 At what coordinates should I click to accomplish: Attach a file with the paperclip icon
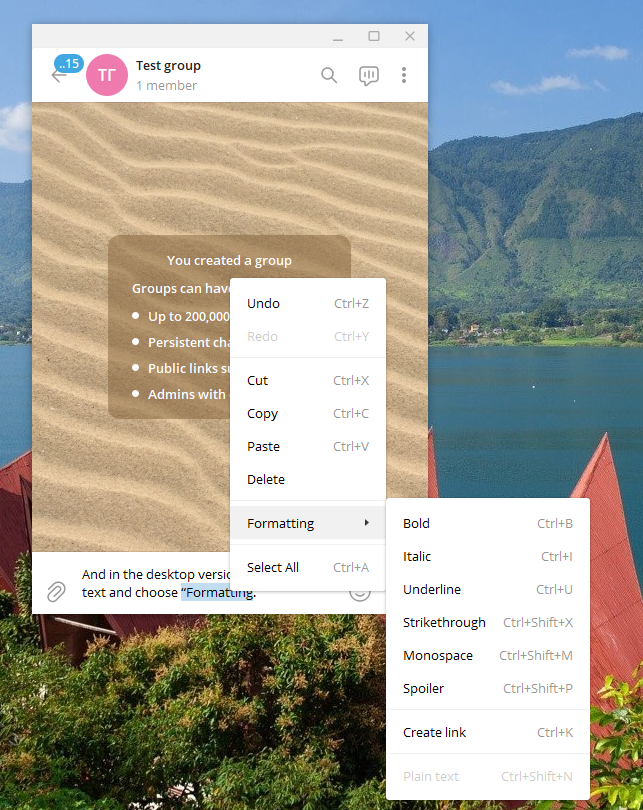click(56, 591)
